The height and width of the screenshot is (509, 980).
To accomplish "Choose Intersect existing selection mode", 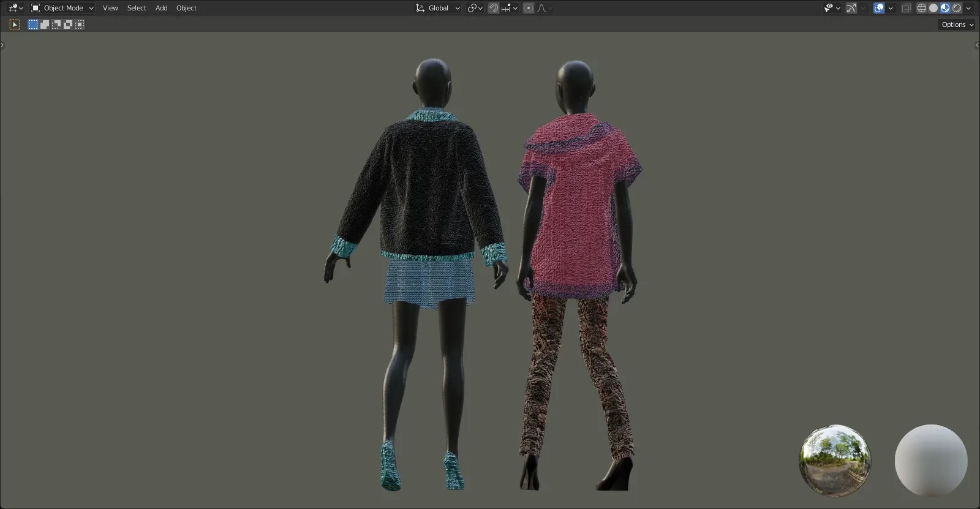I will (x=80, y=25).
